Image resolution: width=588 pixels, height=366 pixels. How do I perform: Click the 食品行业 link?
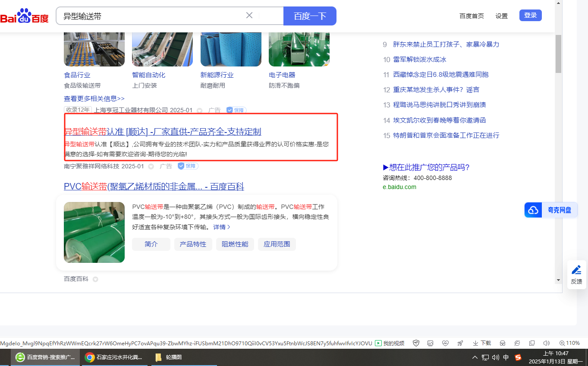click(77, 75)
